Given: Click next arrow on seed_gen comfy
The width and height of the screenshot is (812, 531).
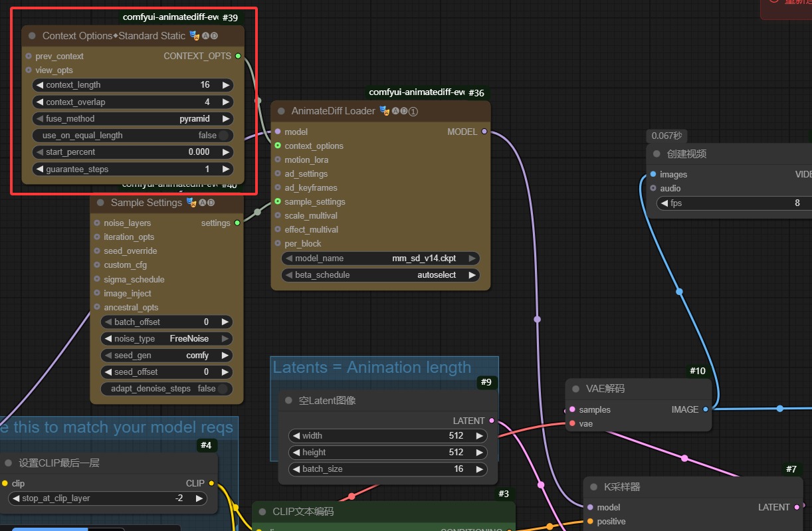Looking at the screenshot, I should pos(226,356).
